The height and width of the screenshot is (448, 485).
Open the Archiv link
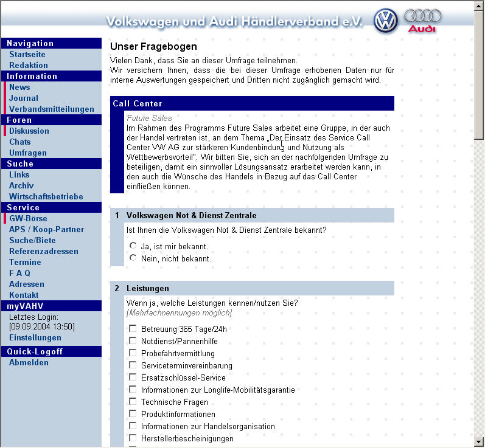(21, 185)
